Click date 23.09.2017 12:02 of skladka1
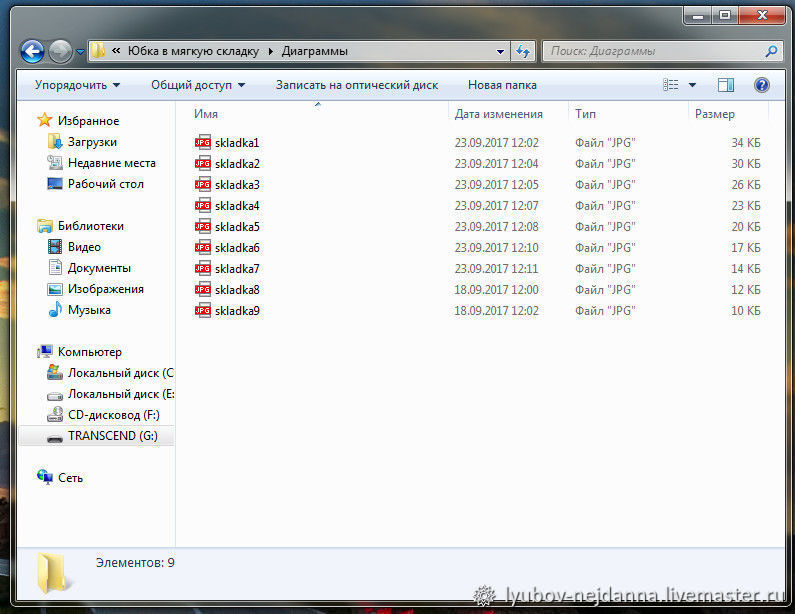This screenshot has width=795, height=614. coord(496,142)
